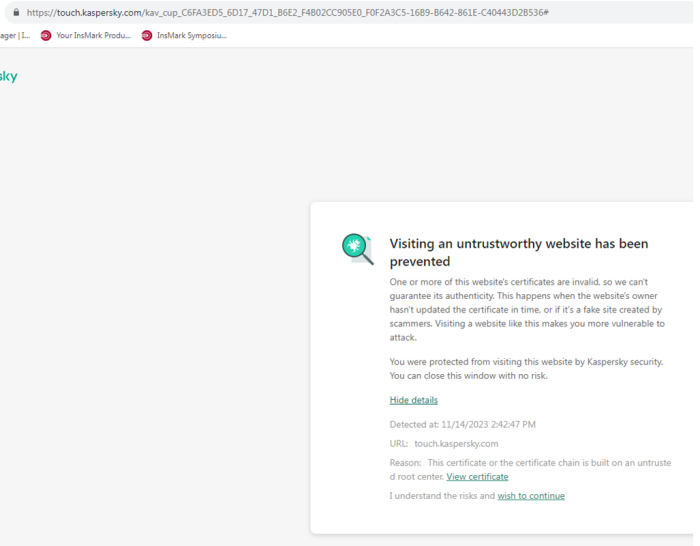Screen dimensions: 700x546
Task: Click the paragraph about invalid website certificates
Action: 527,309
